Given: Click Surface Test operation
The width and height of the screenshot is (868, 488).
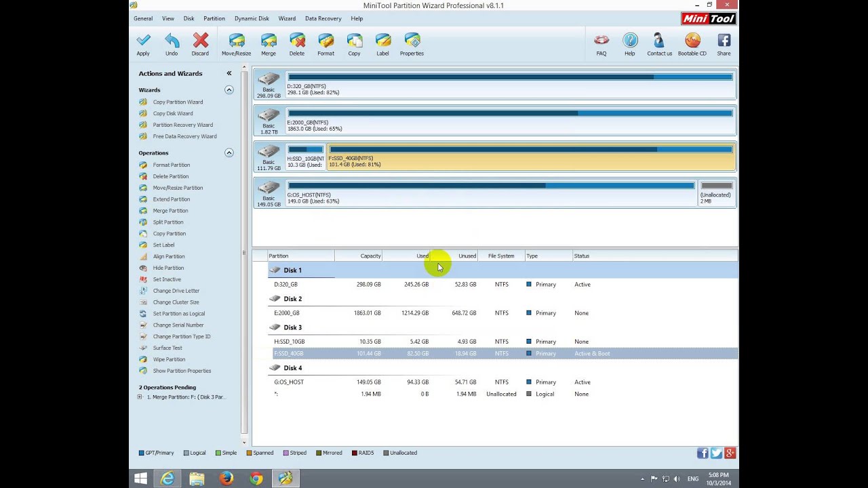Looking at the screenshot, I should pos(167,348).
